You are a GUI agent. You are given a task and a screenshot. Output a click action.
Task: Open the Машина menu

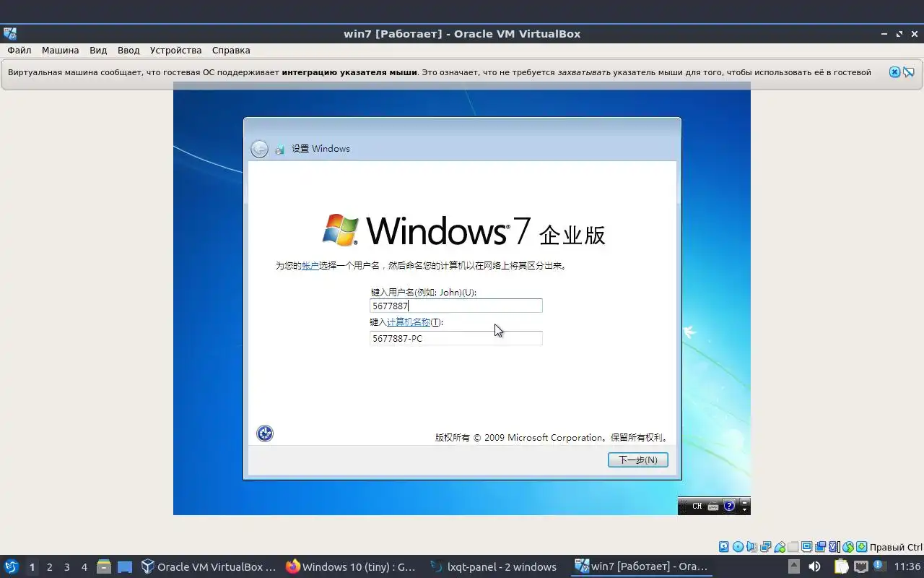point(60,50)
